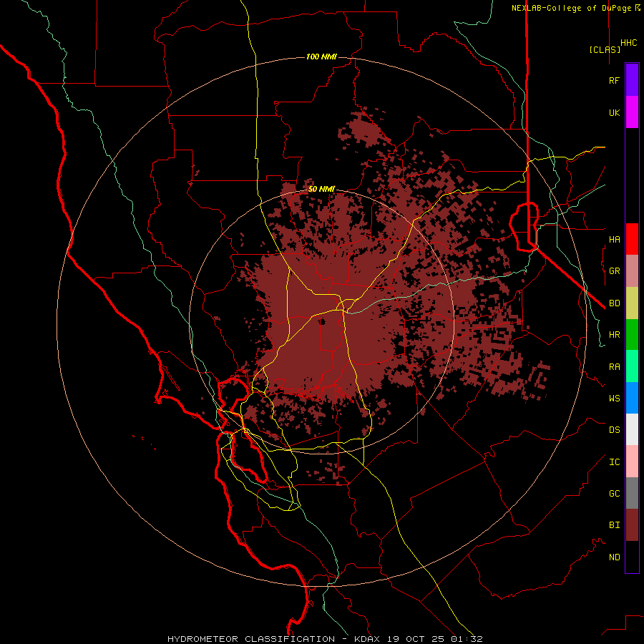Viewport: 644px width, 644px height.
Task: Click the 01:32 timestamp
Action: pos(466,639)
